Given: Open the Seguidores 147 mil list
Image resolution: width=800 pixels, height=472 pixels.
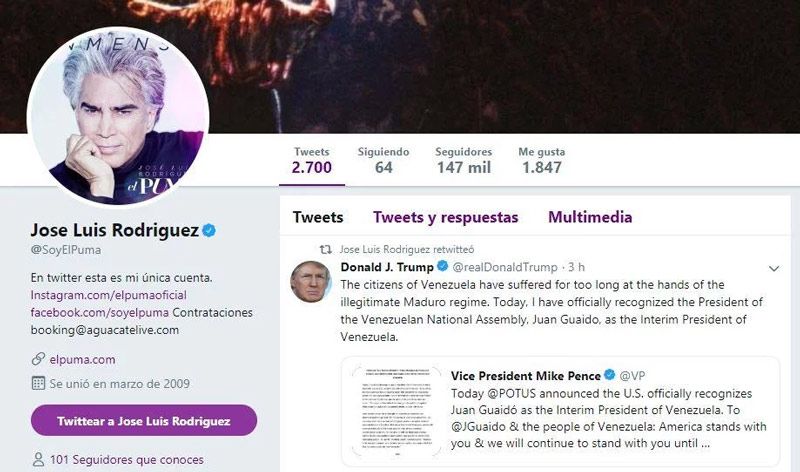Looking at the screenshot, I should pos(463,160).
